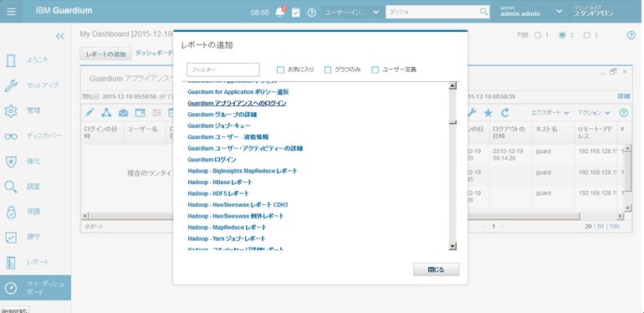Click the report list scroll-down arrow
This screenshot has height=313, width=644.
pyautogui.click(x=452, y=246)
